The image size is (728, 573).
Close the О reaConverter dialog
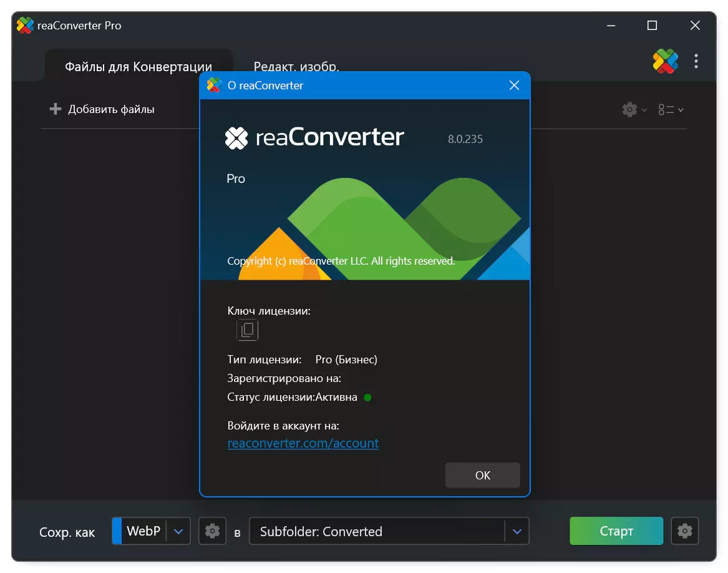(514, 86)
